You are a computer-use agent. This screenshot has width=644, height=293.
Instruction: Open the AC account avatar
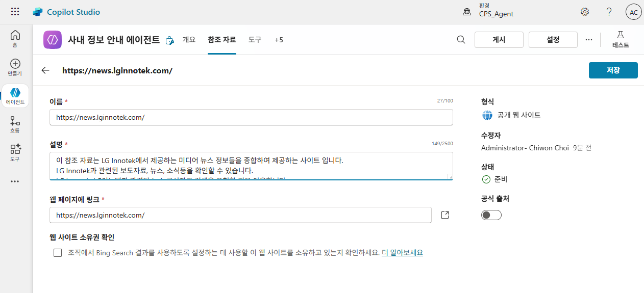coord(633,12)
